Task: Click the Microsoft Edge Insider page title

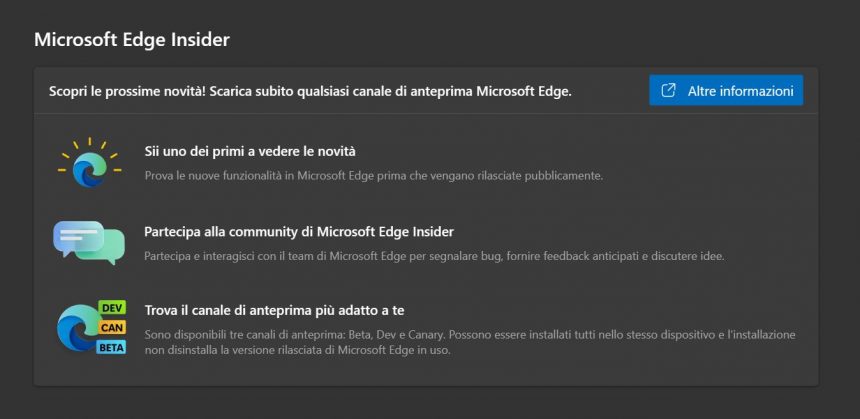Action: pyautogui.click(x=132, y=40)
